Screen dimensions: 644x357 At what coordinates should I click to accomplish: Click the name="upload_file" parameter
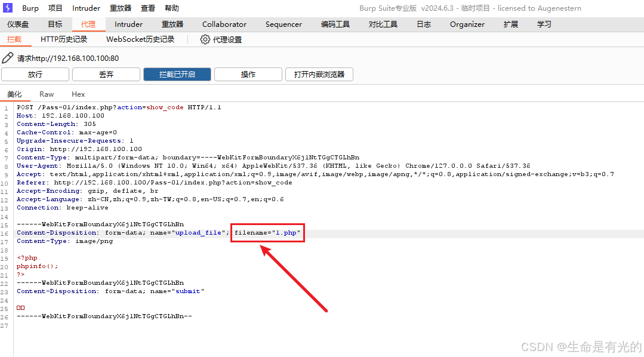click(187, 232)
